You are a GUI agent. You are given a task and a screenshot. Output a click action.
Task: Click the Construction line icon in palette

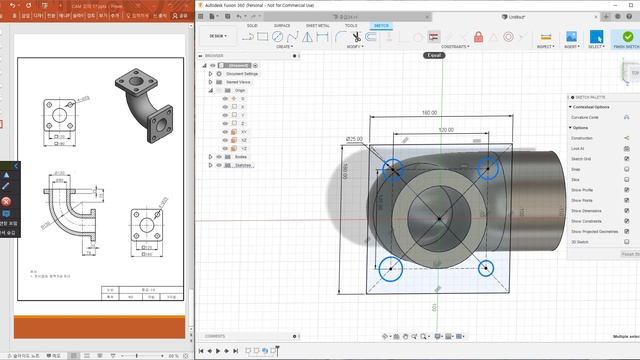click(x=627, y=138)
